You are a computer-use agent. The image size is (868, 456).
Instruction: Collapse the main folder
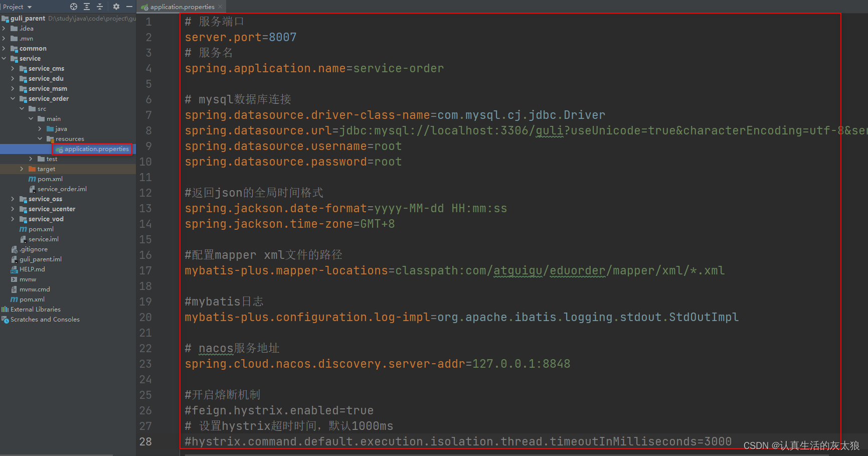pyautogui.click(x=31, y=119)
